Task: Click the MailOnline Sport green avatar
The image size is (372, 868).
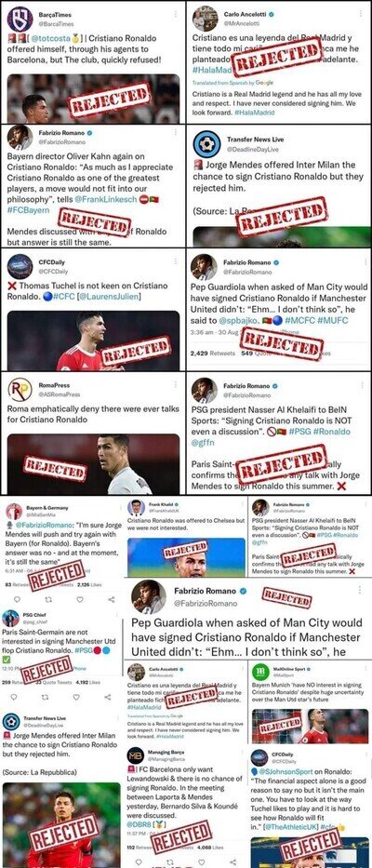Action: [260, 671]
